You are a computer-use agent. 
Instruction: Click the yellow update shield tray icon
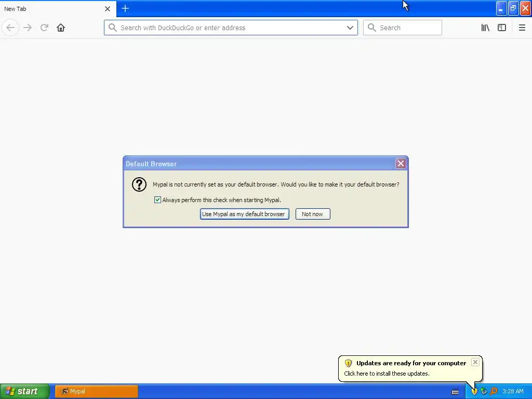[x=474, y=391]
